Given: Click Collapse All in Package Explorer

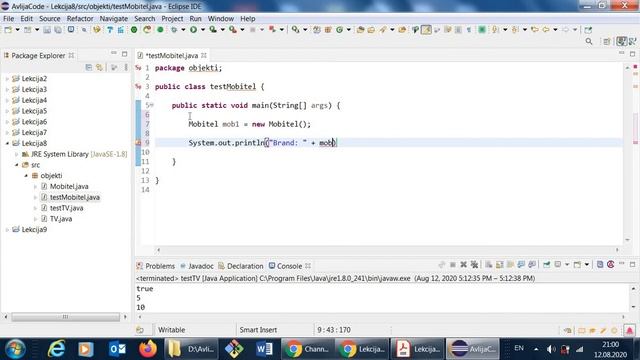Looking at the screenshot, I should 89,67.
